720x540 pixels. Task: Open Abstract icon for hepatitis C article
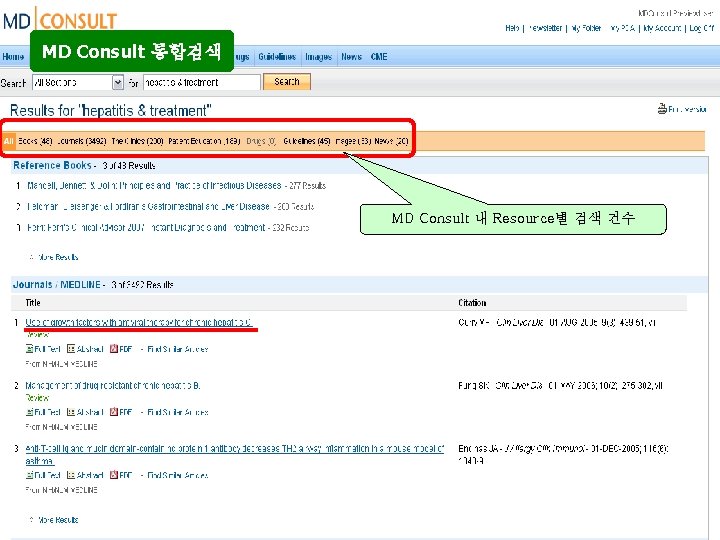tap(71, 349)
